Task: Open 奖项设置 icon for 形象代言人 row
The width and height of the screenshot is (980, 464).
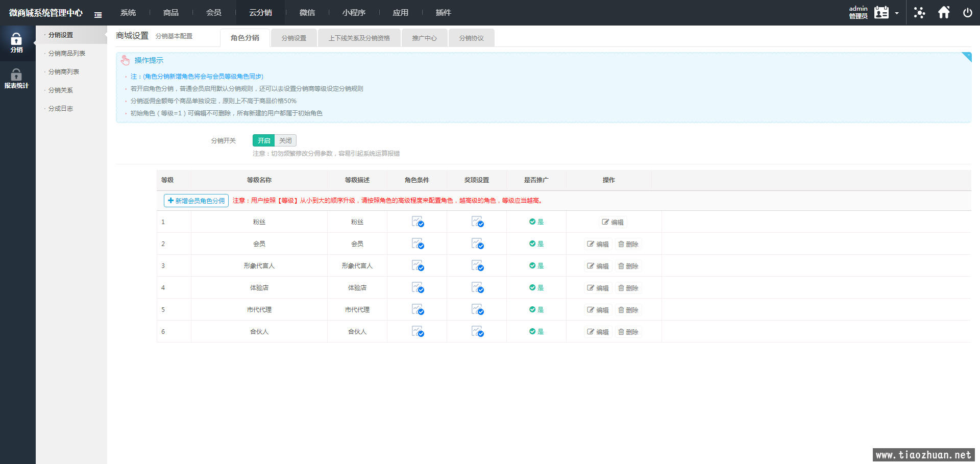Action: click(x=477, y=265)
